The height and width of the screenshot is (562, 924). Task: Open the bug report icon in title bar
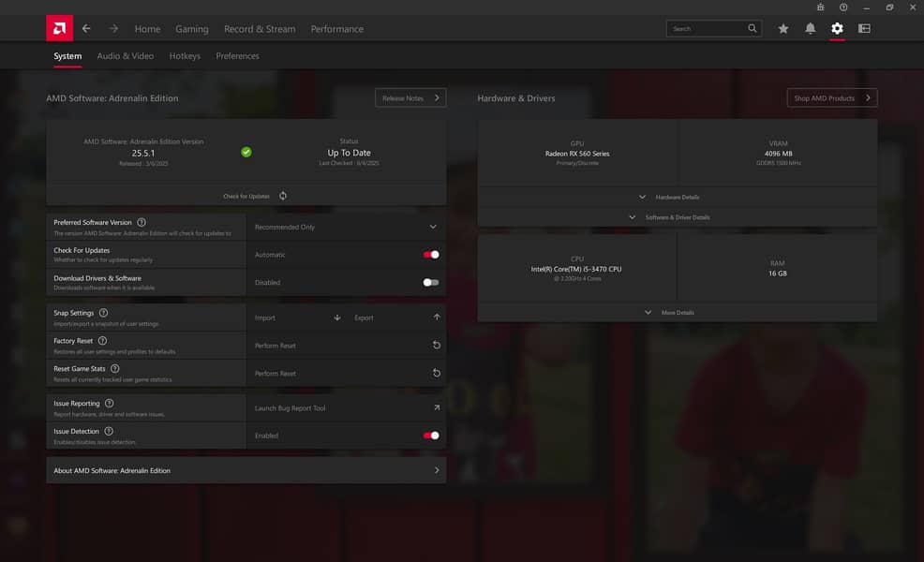tap(820, 7)
